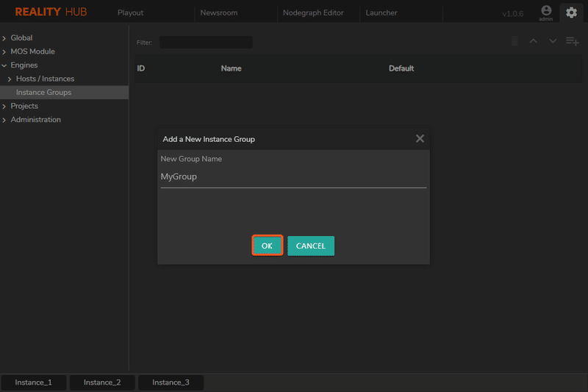Click the Reality Hub logo

(51, 12)
